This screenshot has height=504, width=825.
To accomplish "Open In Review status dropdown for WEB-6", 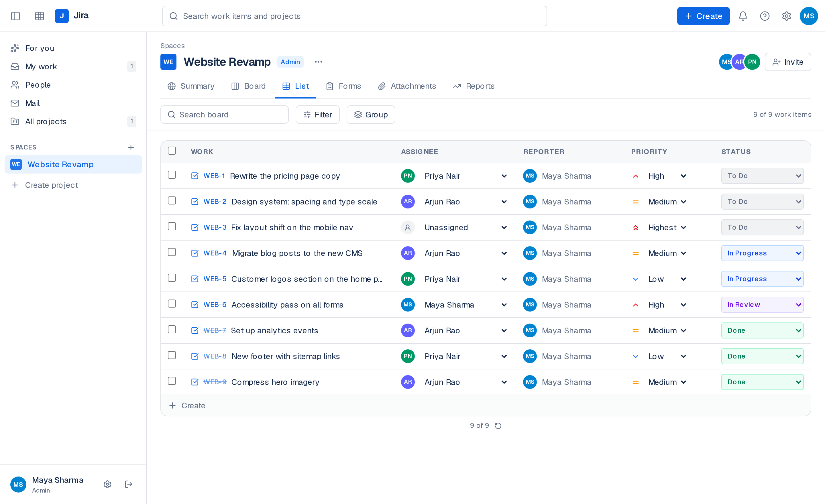I will click(x=762, y=305).
